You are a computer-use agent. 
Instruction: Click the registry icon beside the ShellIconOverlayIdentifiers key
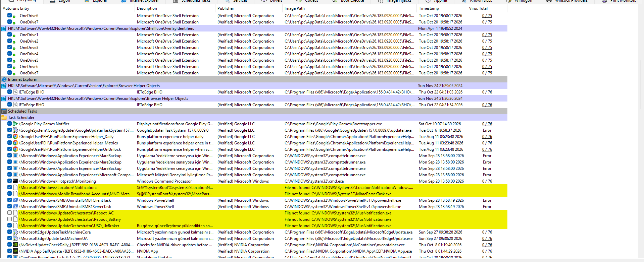(x=4, y=28)
